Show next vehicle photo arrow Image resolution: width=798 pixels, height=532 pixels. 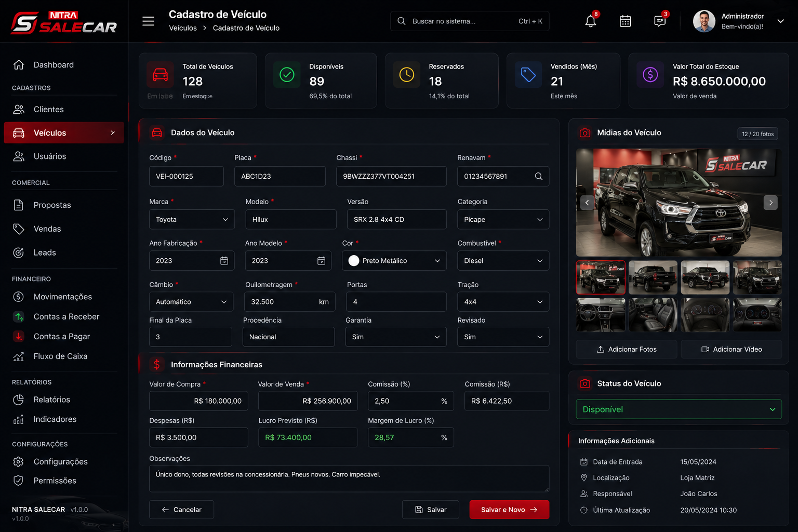[x=770, y=203]
